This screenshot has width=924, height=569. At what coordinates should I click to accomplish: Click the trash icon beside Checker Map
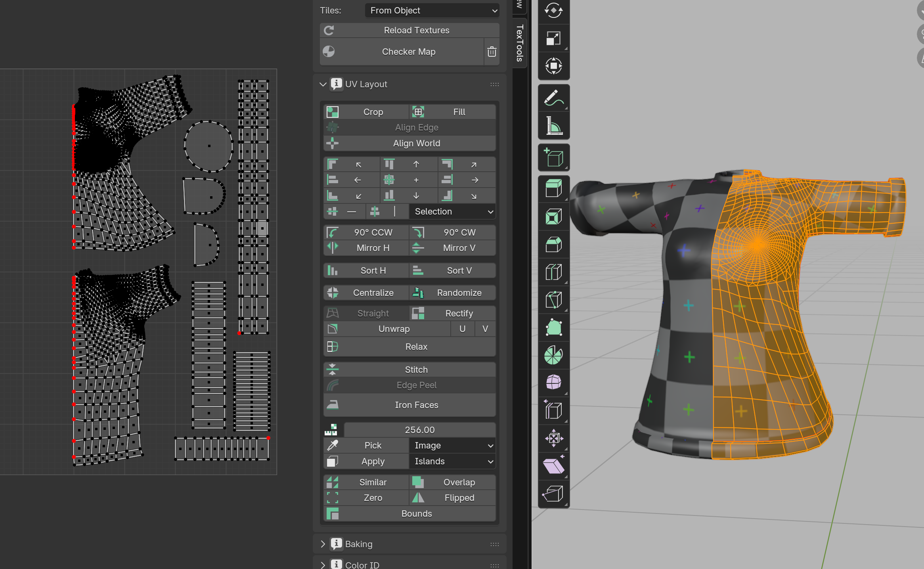point(492,52)
